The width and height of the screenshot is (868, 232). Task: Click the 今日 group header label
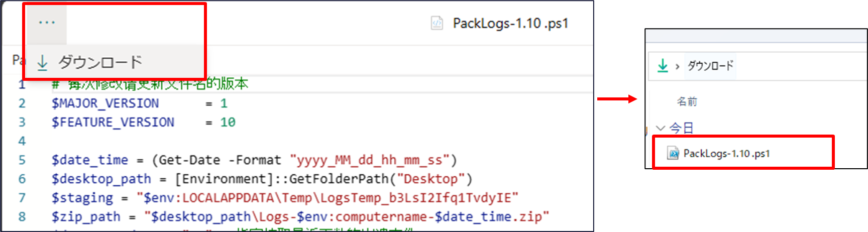pyautogui.click(x=681, y=128)
